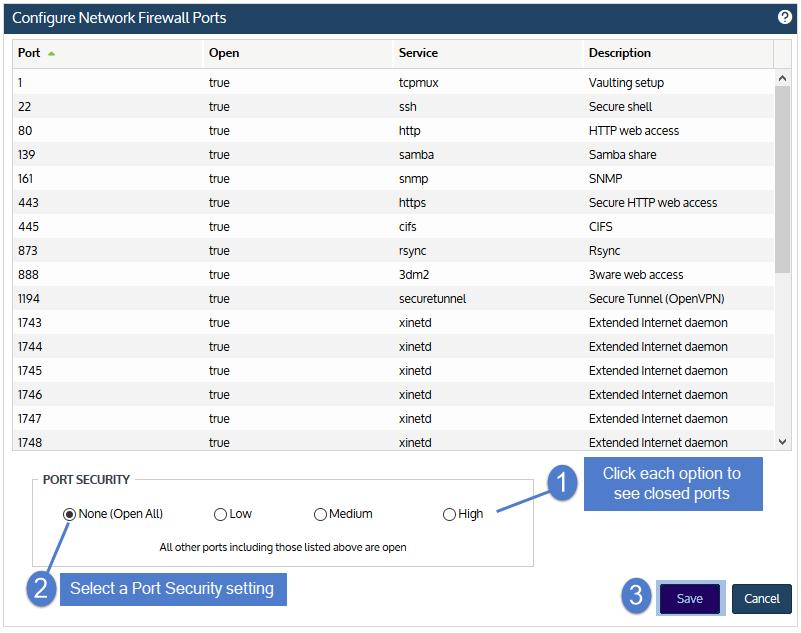The height and width of the screenshot is (633, 801).
Task: Choose Medium port security level
Action: (x=320, y=514)
